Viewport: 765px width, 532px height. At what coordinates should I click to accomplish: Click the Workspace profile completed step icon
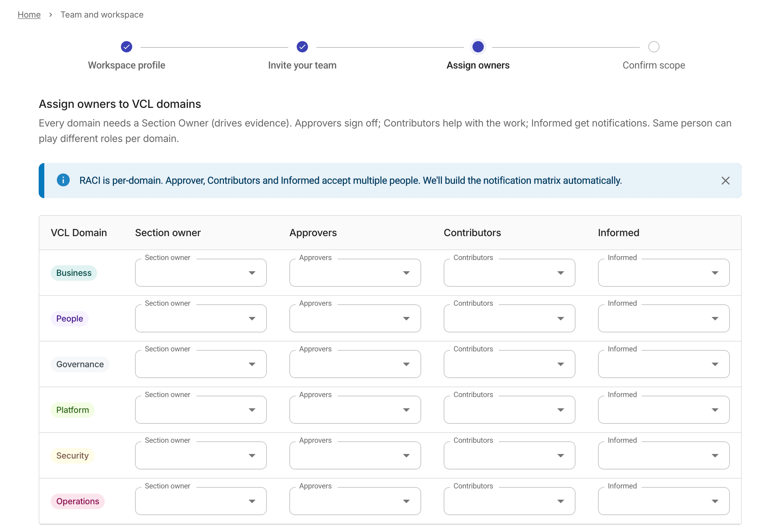pyautogui.click(x=127, y=47)
